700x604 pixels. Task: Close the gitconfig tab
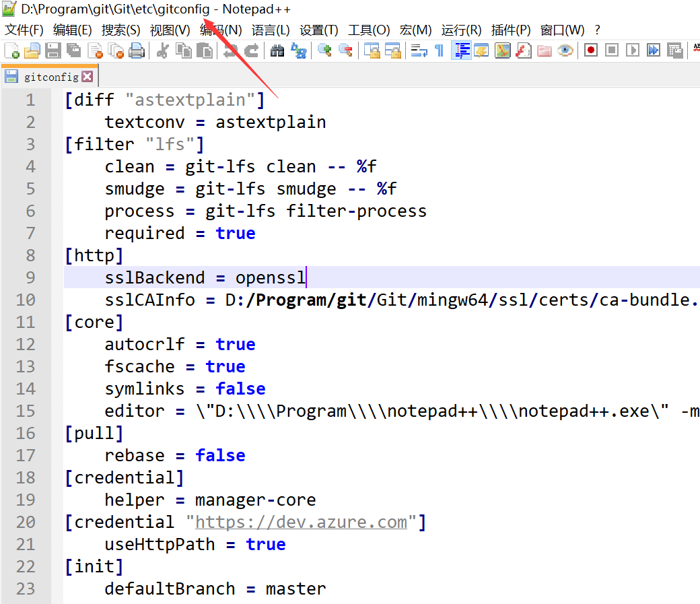point(88,75)
